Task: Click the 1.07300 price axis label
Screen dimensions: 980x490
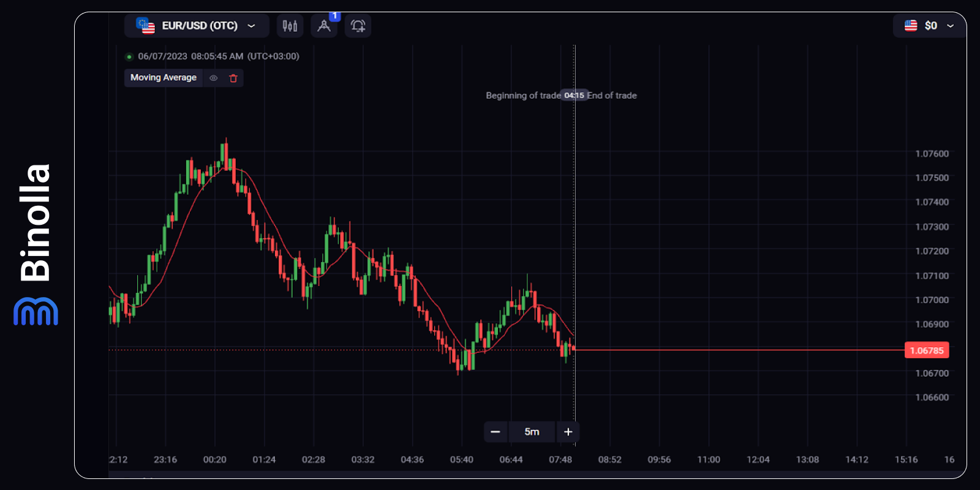Action: click(932, 227)
